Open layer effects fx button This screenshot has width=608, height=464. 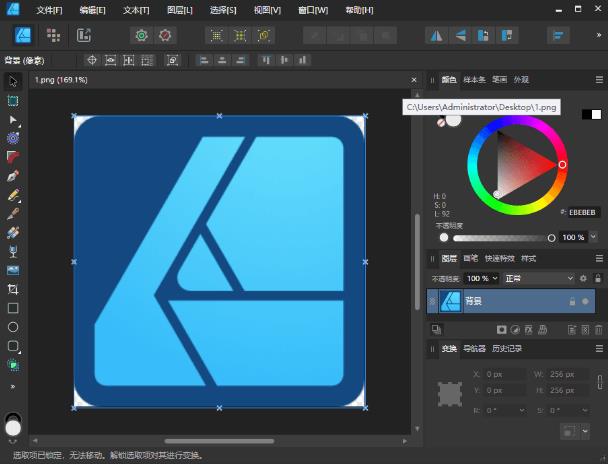coord(529,330)
